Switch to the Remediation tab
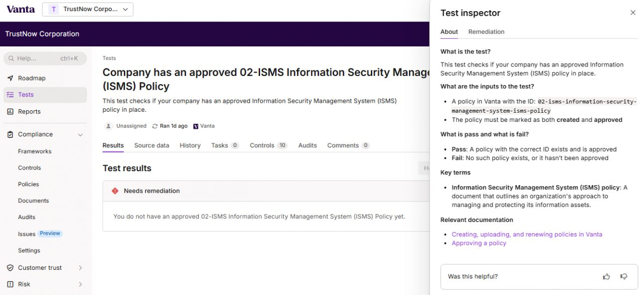Image resolution: width=644 pixels, height=295 pixels. (486, 32)
